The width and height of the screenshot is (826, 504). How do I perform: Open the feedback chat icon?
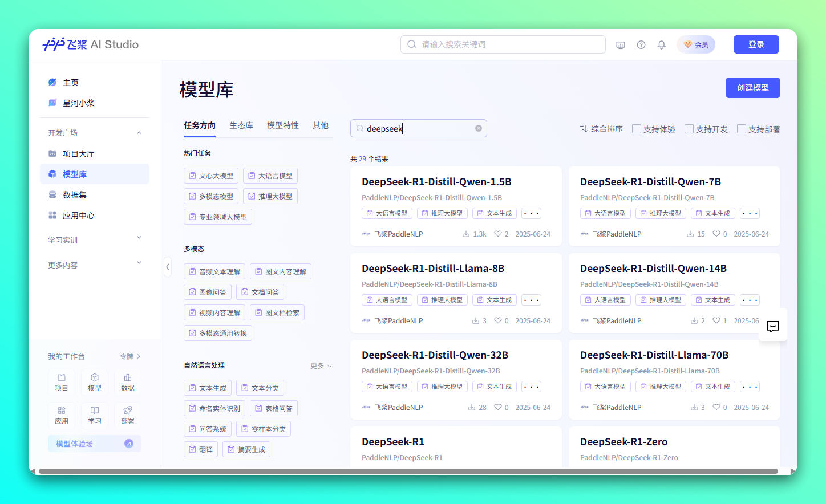[x=773, y=327]
